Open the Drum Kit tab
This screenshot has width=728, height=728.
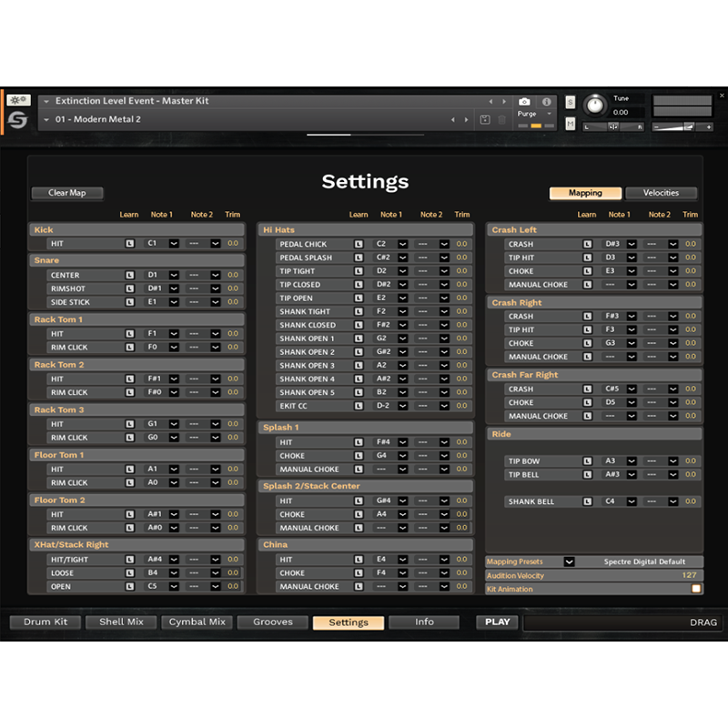[x=45, y=622]
